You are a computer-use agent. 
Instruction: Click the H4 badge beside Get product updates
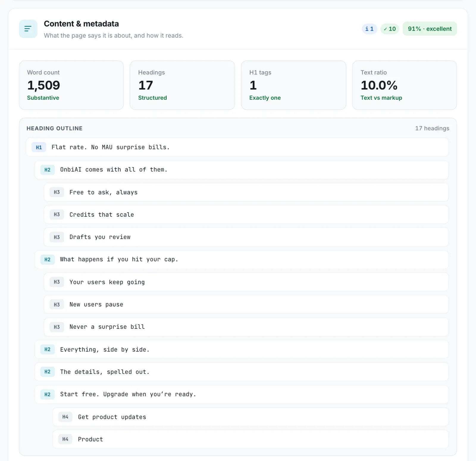(65, 417)
